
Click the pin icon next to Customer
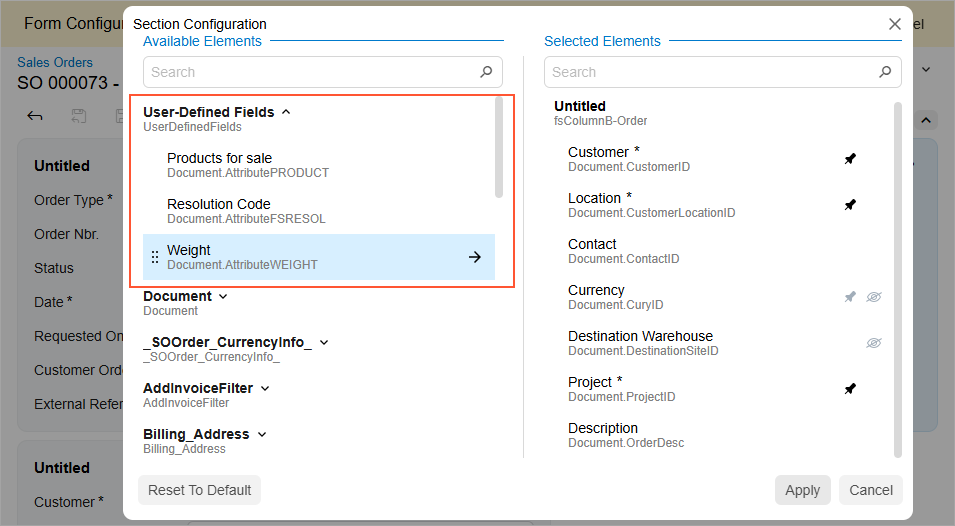[x=850, y=159]
